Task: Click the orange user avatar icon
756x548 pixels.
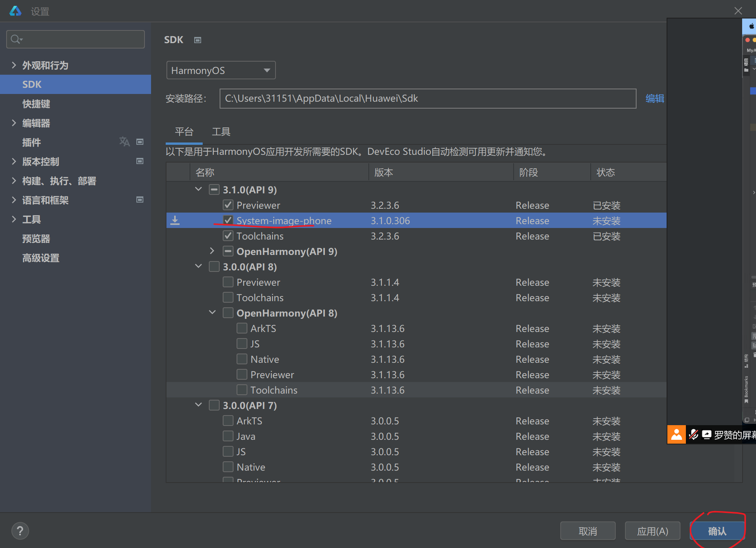Action: (676, 435)
